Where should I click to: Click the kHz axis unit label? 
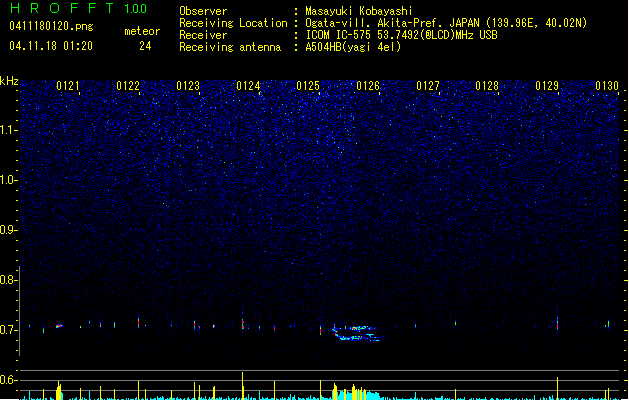(9, 81)
